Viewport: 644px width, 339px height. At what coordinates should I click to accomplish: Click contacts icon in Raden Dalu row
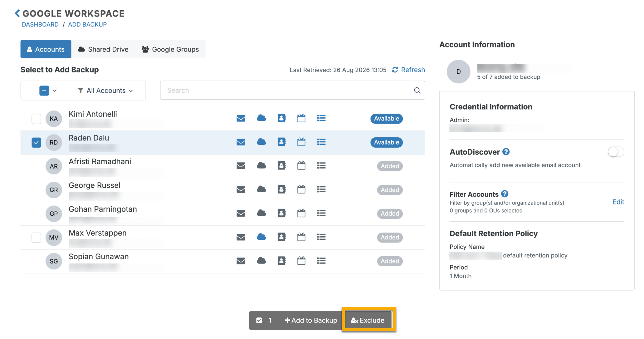point(282,142)
